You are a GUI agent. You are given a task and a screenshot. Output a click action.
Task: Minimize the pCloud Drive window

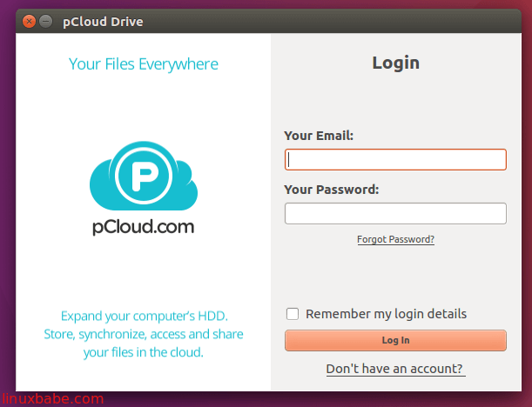(45, 21)
